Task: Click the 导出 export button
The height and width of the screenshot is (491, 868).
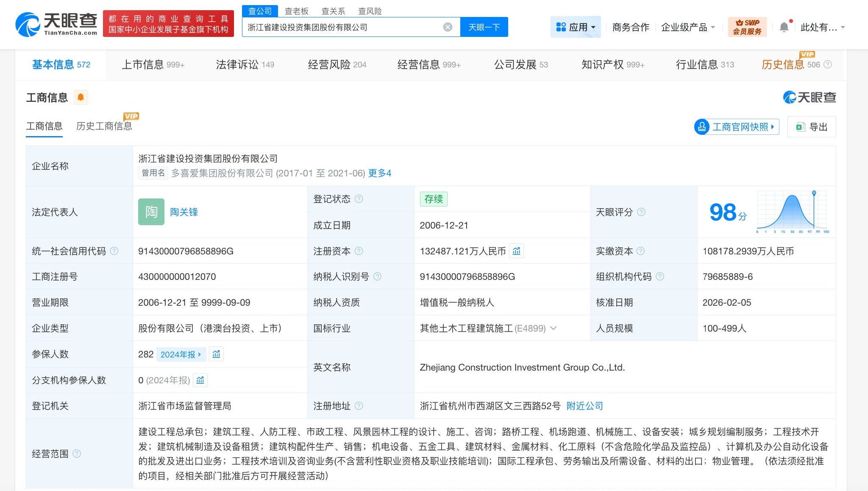Action: [812, 127]
